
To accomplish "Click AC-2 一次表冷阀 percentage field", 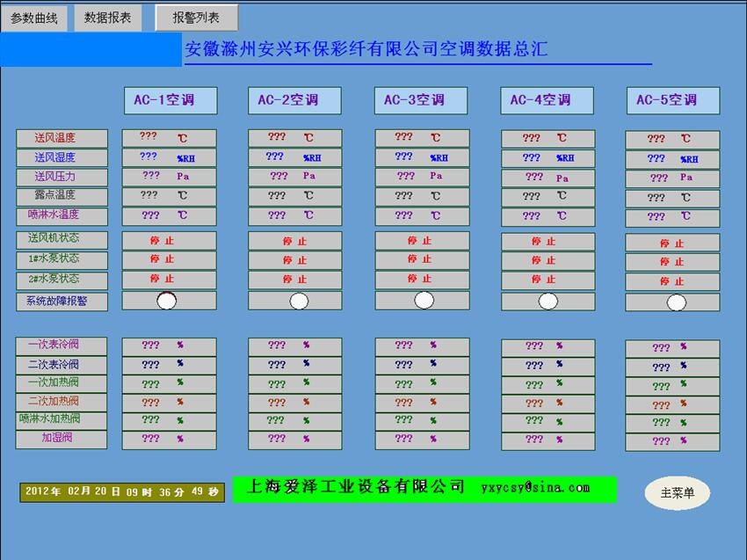I will 294,345.
